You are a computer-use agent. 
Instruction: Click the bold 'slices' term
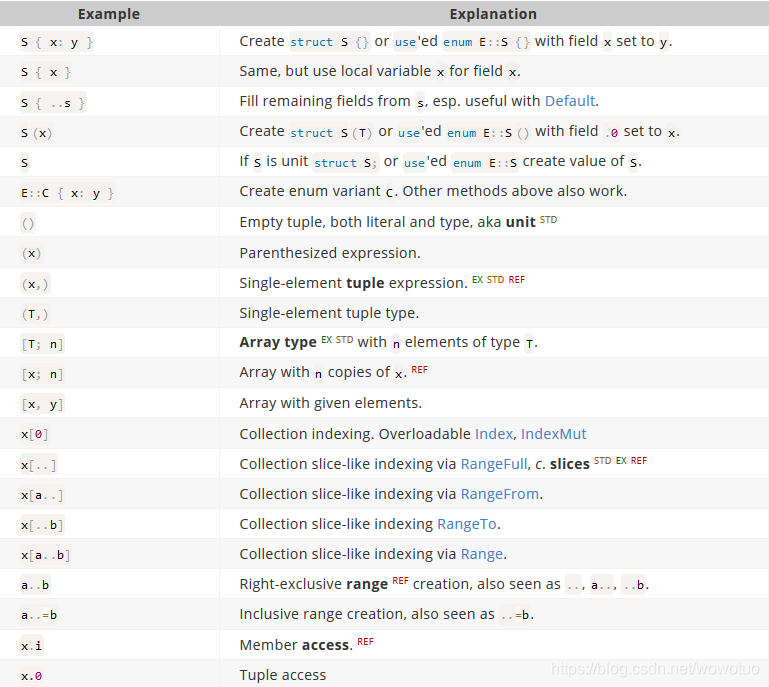[569, 464]
